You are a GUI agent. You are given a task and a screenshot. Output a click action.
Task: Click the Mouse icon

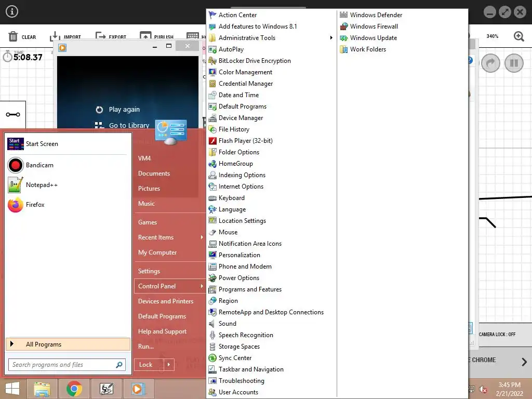coord(212,232)
